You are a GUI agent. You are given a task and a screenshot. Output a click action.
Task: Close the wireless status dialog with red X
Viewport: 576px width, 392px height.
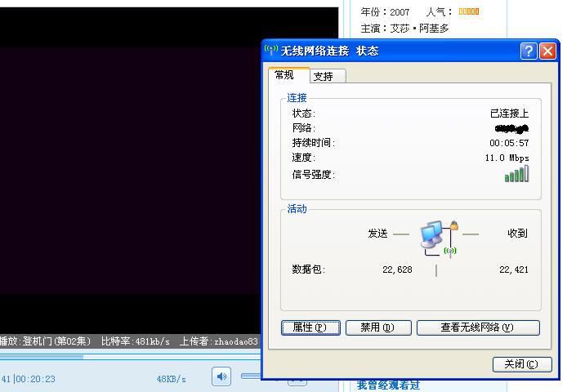pyautogui.click(x=547, y=51)
